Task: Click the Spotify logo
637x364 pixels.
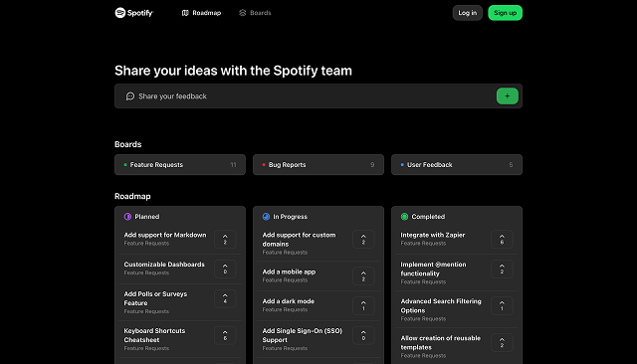Action: [134, 13]
